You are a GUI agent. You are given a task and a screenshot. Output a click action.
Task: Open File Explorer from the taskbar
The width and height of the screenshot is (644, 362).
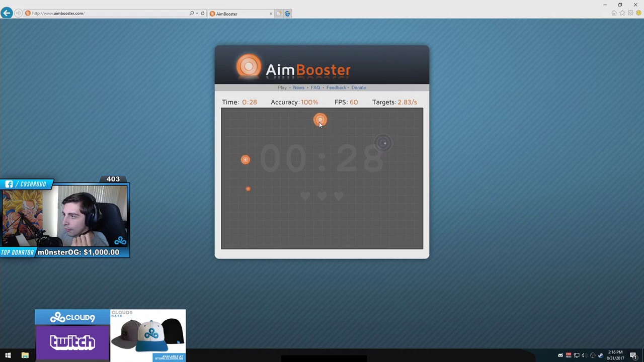pos(25,355)
